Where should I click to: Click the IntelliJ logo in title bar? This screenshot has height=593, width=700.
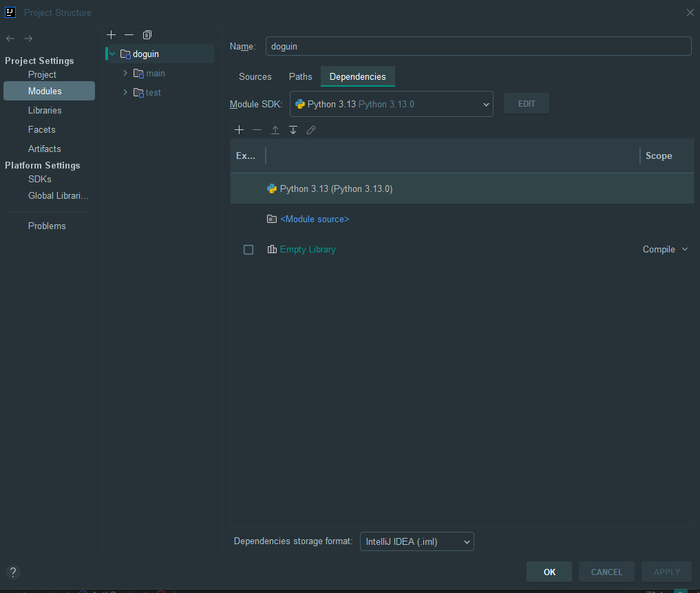pyautogui.click(x=10, y=12)
